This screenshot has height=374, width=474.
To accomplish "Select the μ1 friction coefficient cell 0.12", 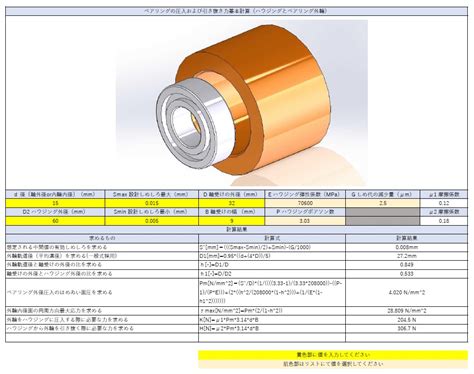I will pyautogui.click(x=444, y=203).
